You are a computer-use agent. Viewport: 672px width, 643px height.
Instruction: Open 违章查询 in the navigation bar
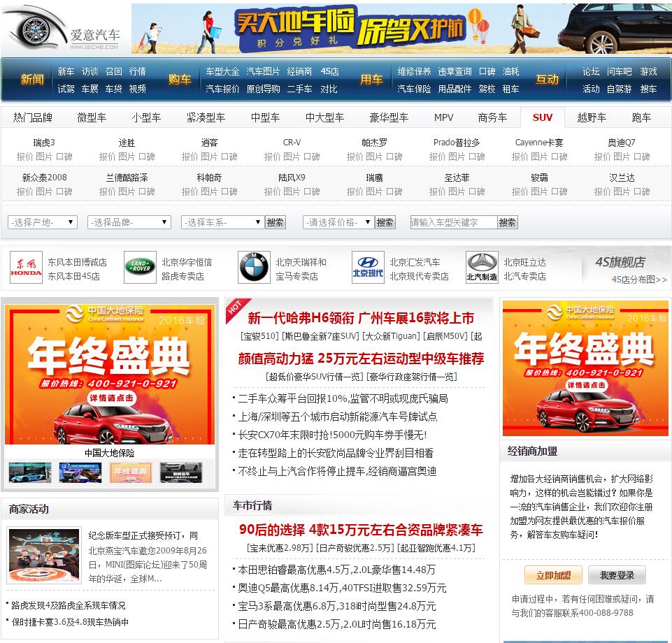click(x=455, y=71)
